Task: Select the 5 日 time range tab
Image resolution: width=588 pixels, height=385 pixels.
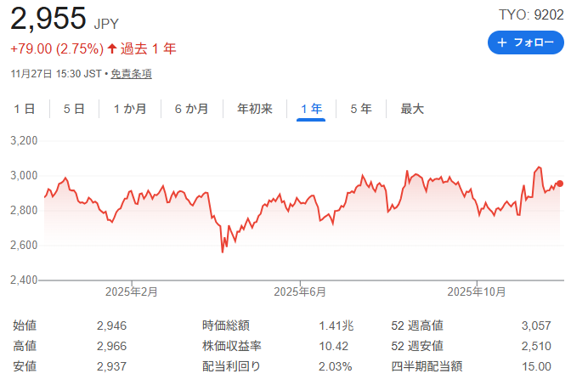Action: click(74, 109)
